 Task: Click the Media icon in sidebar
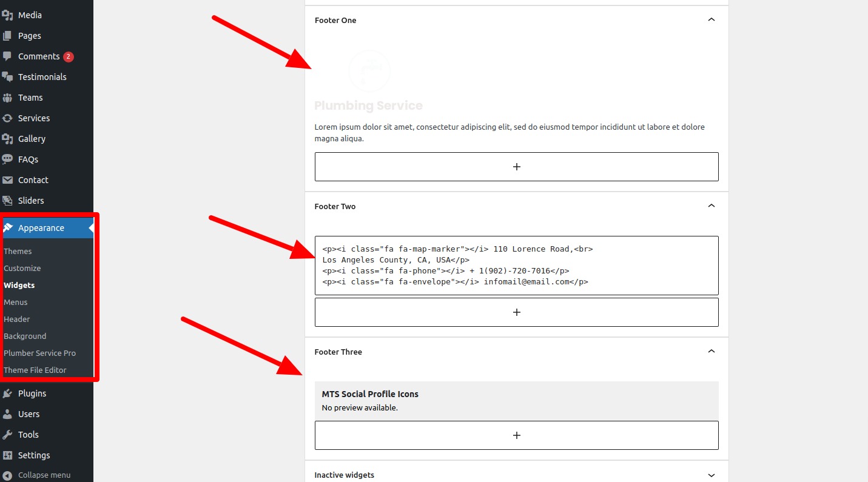pos(7,15)
